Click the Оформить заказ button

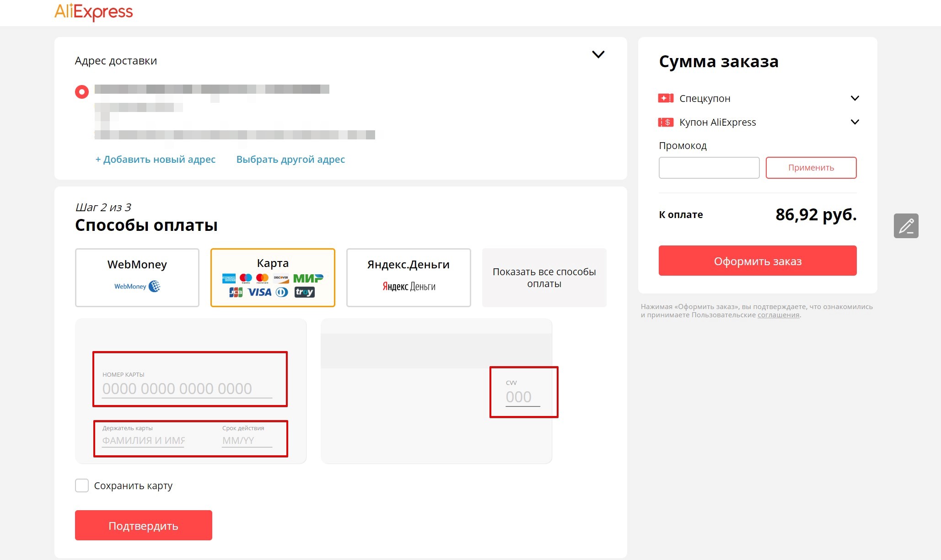coord(758,261)
